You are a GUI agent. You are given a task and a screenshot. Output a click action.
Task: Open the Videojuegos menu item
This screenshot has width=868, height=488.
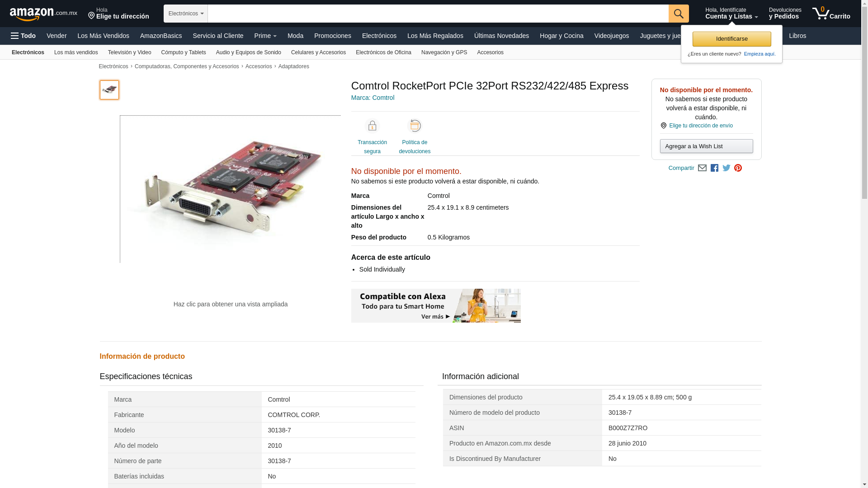click(x=611, y=36)
